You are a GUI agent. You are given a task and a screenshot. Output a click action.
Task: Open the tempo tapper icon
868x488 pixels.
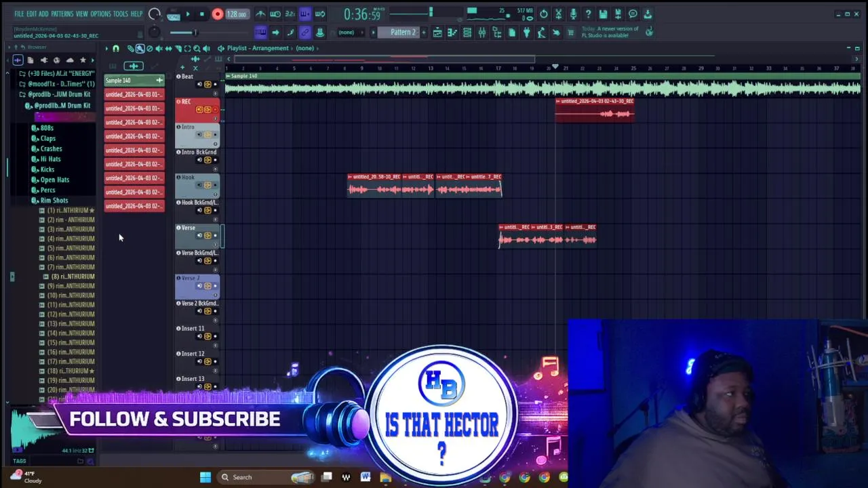tap(541, 33)
